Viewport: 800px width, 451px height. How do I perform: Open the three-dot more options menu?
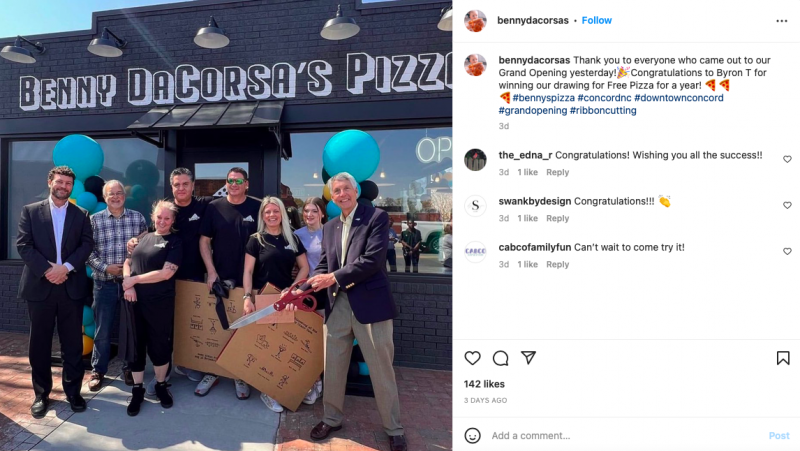tap(782, 21)
